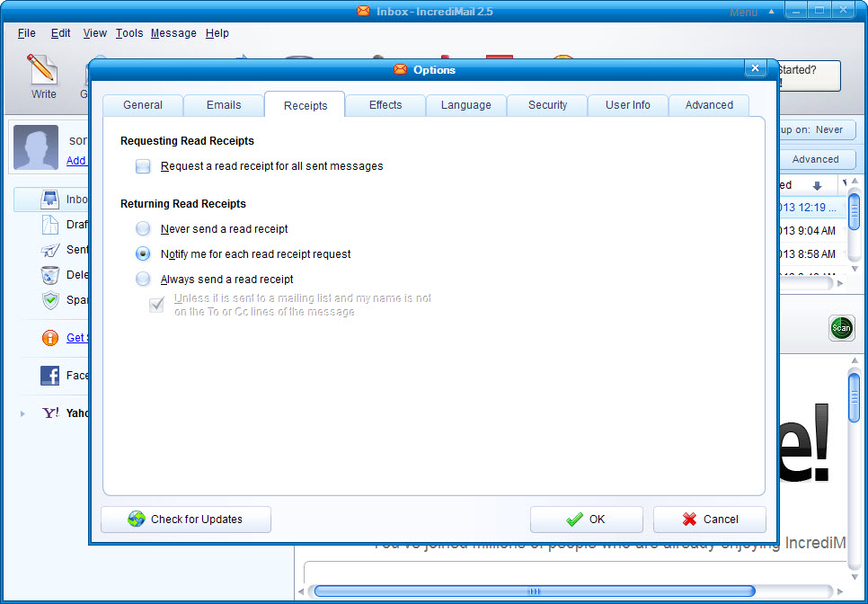Image resolution: width=868 pixels, height=604 pixels.
Task: Open the Advanced tab in Options
Action: tap(709, 105)
